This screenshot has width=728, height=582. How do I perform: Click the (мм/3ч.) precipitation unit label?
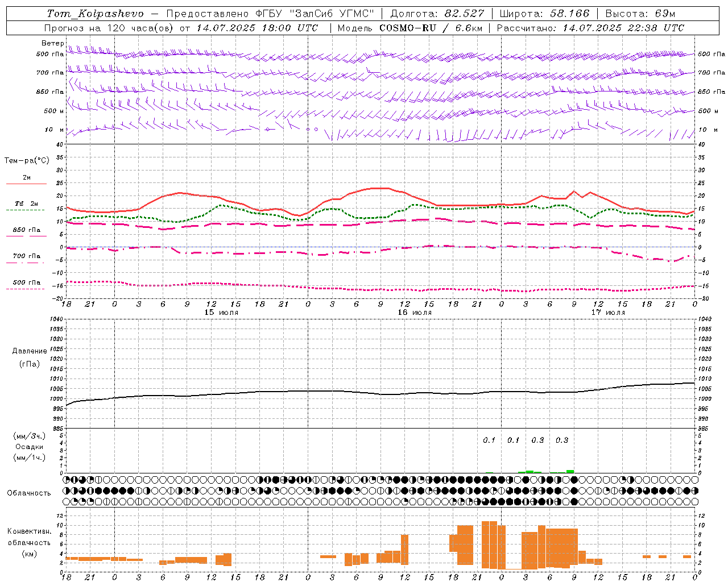(30, 436)
